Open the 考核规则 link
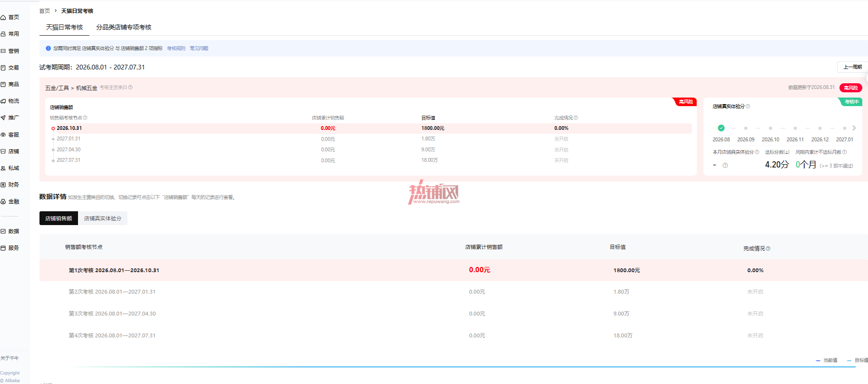Viewport: 868px width, 384px height. [176, 49]
